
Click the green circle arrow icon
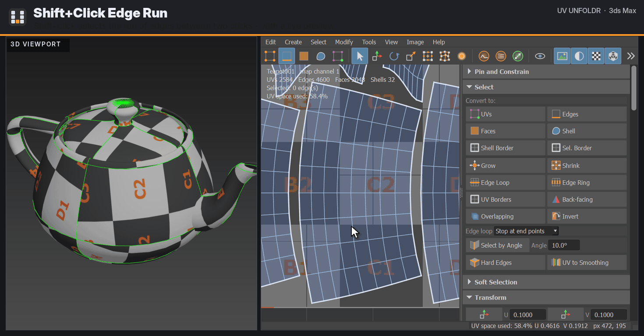[x=518, y=56]
